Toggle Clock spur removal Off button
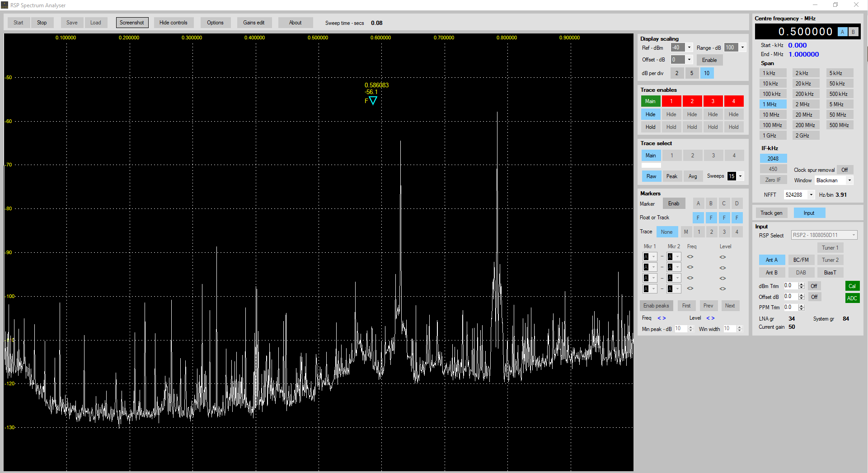868x473 pixels. pyautogui.click(x=845, y=170)
